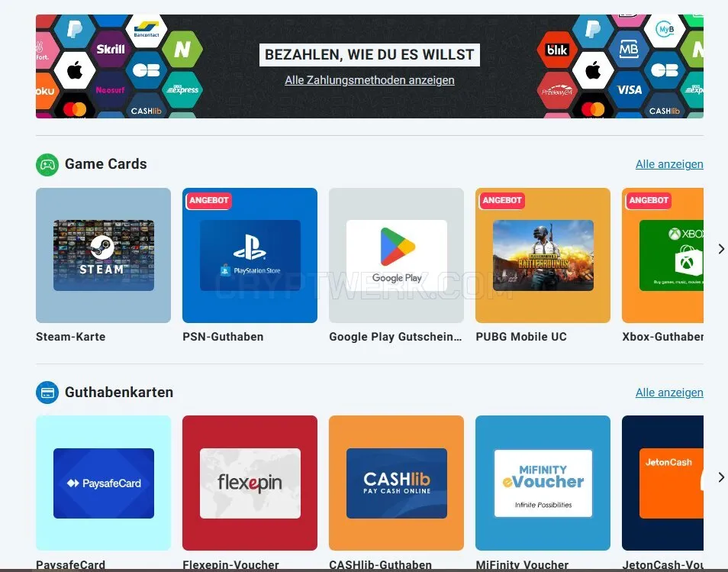Open the CASHlib card thumbnail
This screenshot has height=572, width=728.
pyautogui.click(x=397, y=483)
